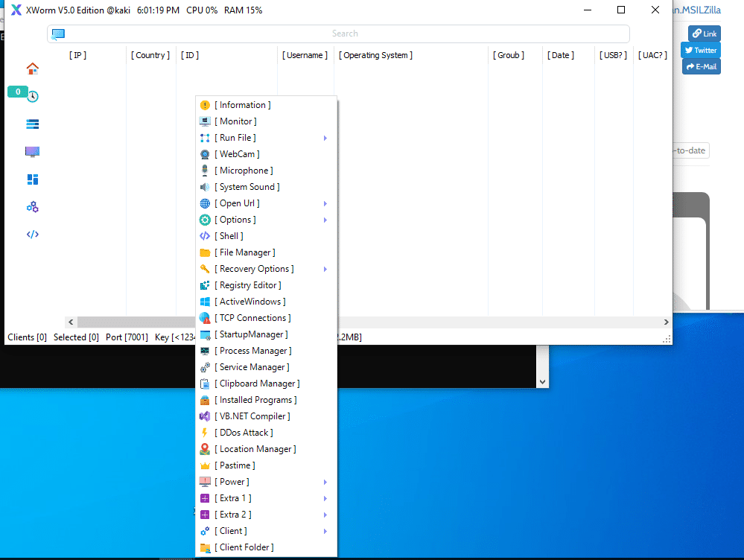744x560 pixels.
Task: Expand the Options submenu arrow
Action: [x=325, y=220]
